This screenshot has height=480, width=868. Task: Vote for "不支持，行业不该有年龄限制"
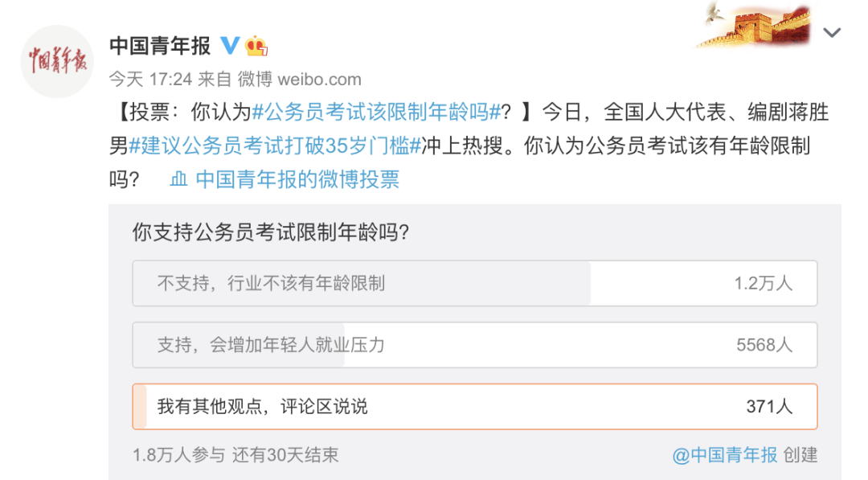pyautogui.click(x=362, y=283)
